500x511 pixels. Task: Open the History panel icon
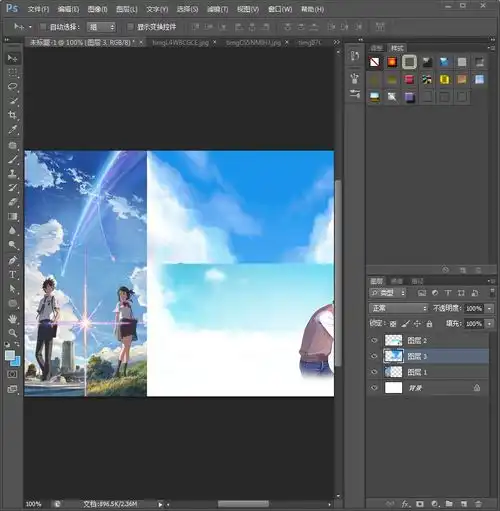(x=355, y=56)
